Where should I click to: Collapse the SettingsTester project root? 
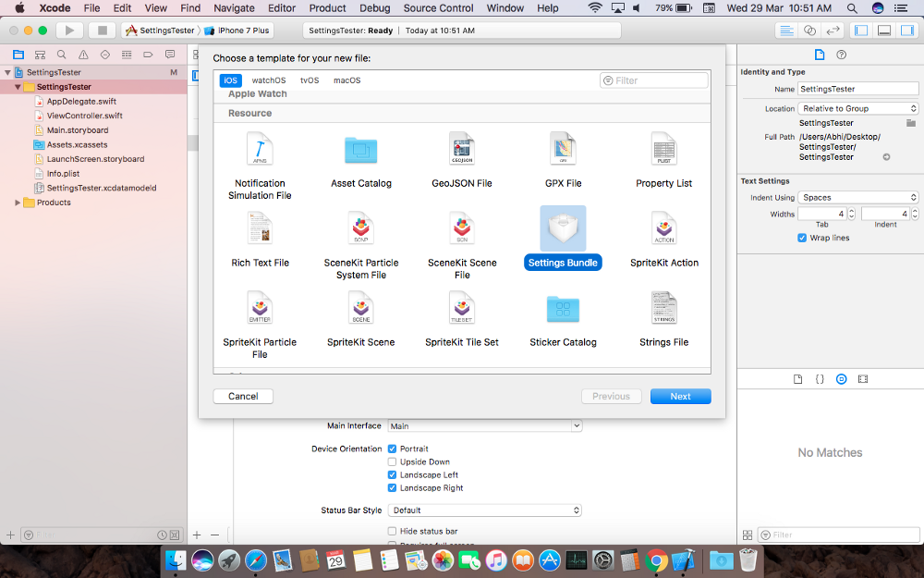click(x=7, y=72)
